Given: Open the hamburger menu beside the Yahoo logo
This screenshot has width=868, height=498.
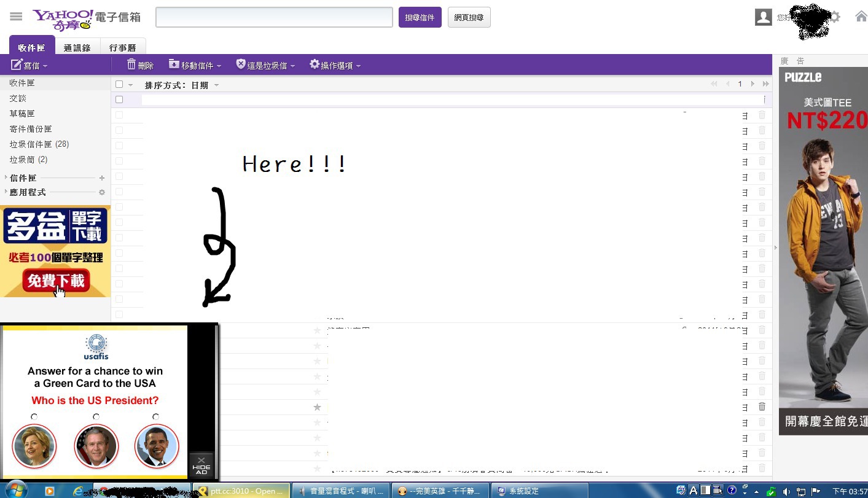Looking at the screenshot, I should [x=16, y=17].
